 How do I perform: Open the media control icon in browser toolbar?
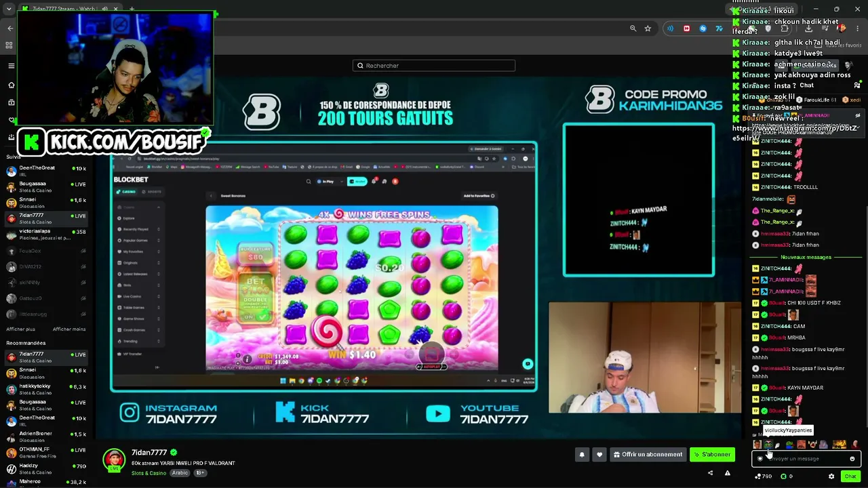coord(825,28)
